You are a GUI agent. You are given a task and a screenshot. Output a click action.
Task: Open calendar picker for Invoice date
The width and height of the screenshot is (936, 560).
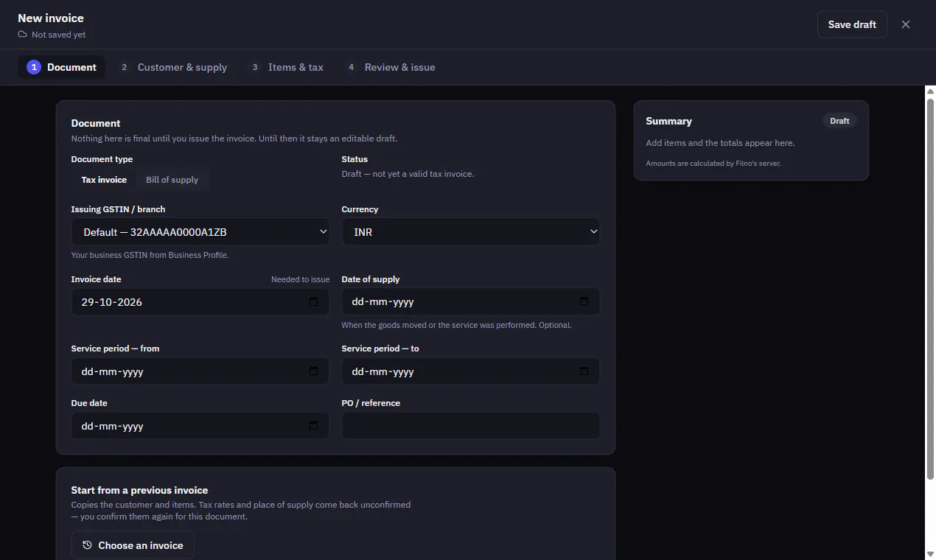pyautogui.click(x=314, y=302)
